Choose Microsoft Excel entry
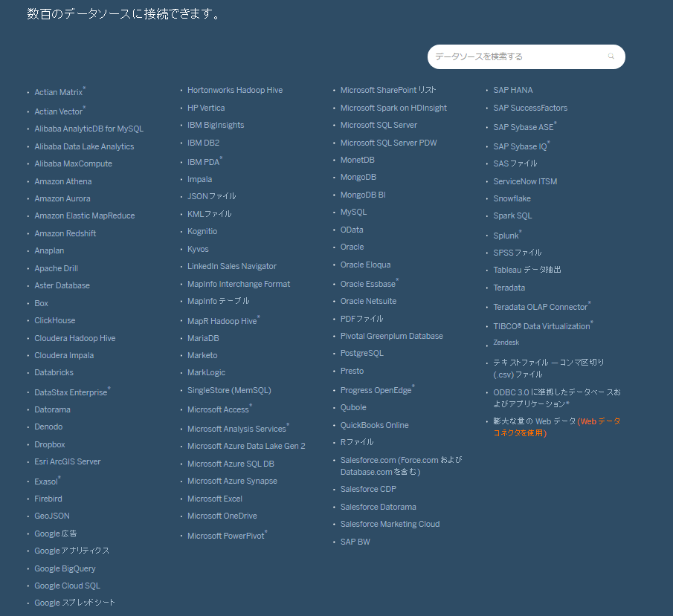Screen dimensions: 673x616 click(x=215, y=499)
